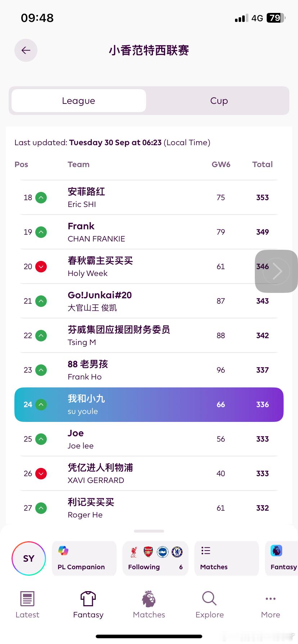Screen dimensions: 298x644
Task: Switch to the Cup view
Action: click(x=219, y=101)
